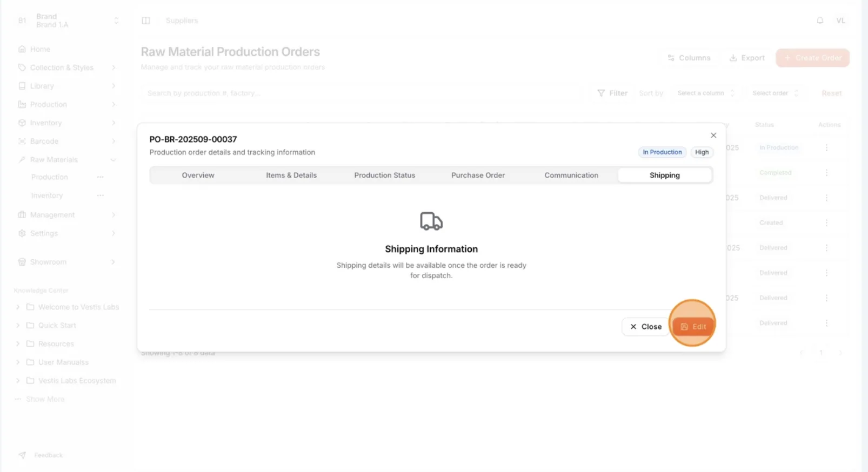Click the Showroom store icon

tap(22, 262)
